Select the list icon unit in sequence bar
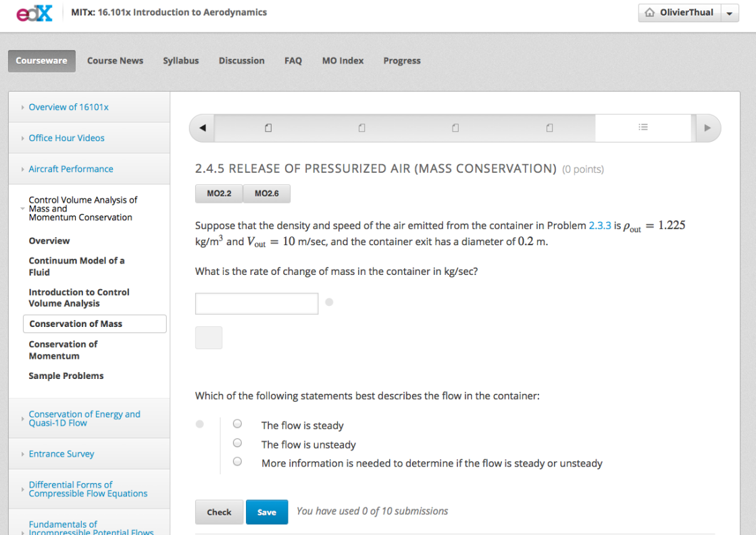This screenshot has height=535, width=756. click(643, 127)
